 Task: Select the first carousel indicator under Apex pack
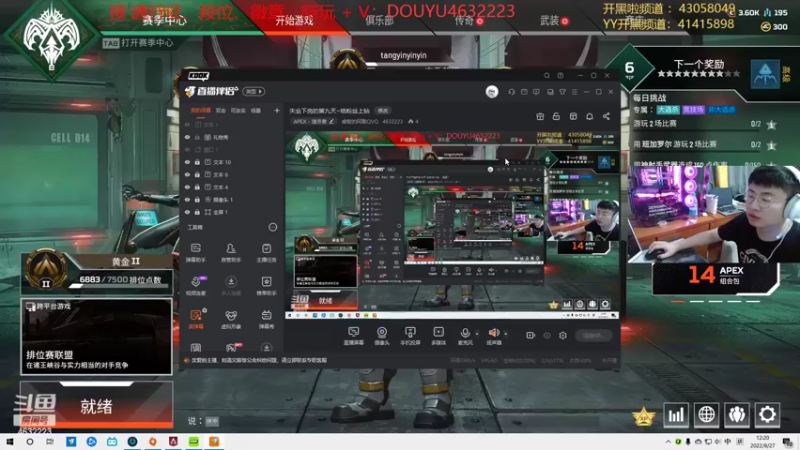tap(678, 302)
